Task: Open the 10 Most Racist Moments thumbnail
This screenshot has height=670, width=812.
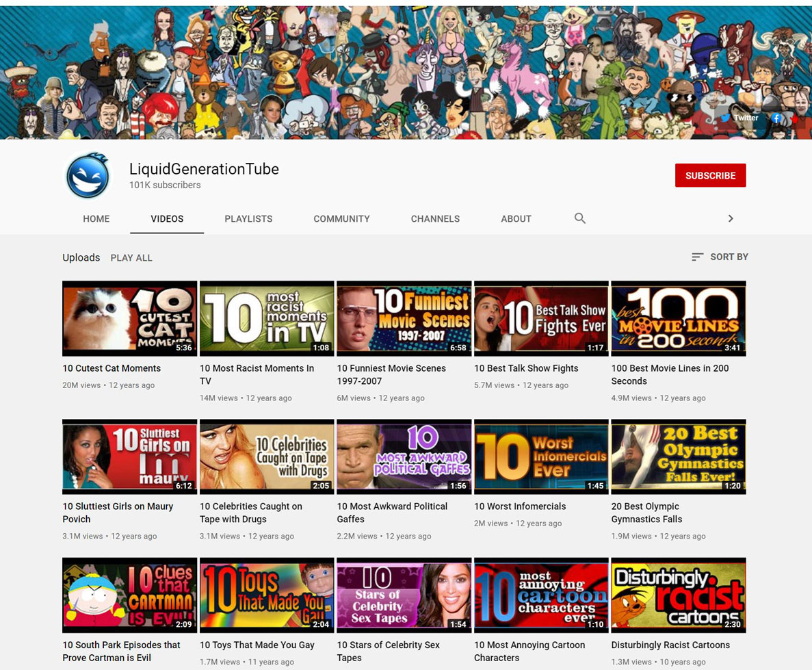Action: click(x=267, y=319)
